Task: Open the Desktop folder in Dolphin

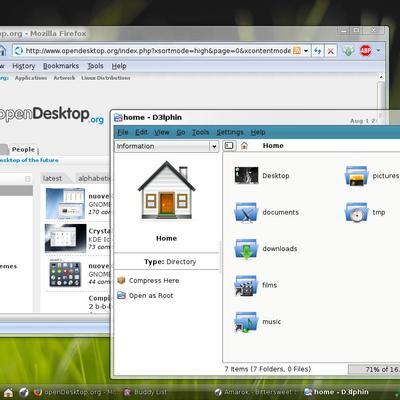Action: [246, 175]
